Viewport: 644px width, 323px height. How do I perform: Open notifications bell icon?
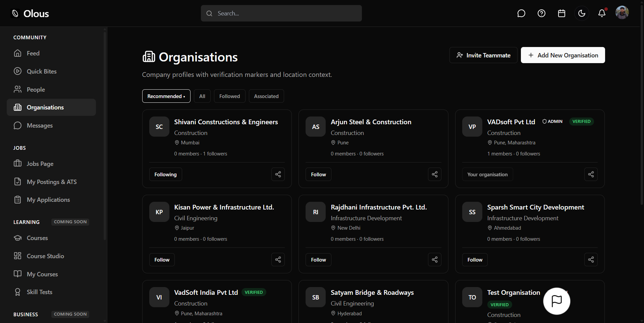coord(602,13)
